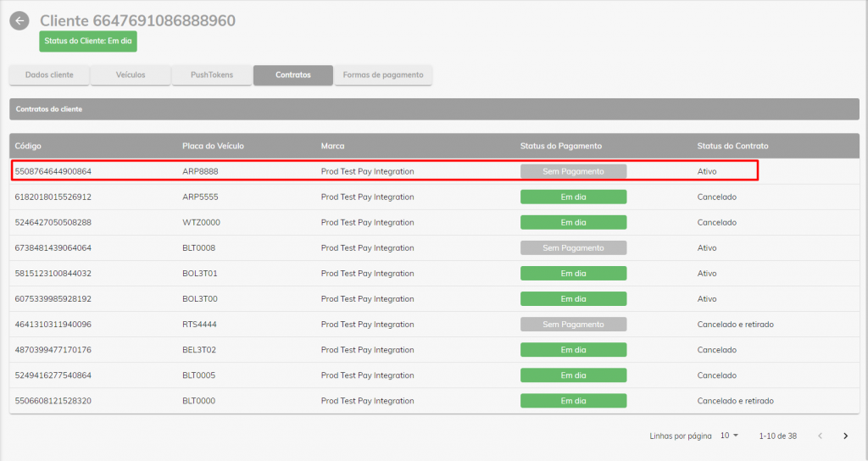
Task: Select contract code 4641310311940096
Action: coord(53,325)
